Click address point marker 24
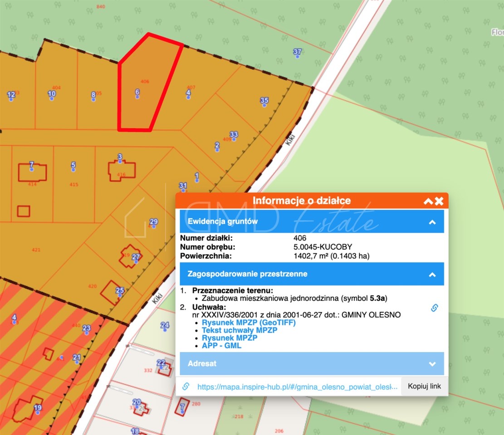Viewport: 504px width, 435px height. 165,325
